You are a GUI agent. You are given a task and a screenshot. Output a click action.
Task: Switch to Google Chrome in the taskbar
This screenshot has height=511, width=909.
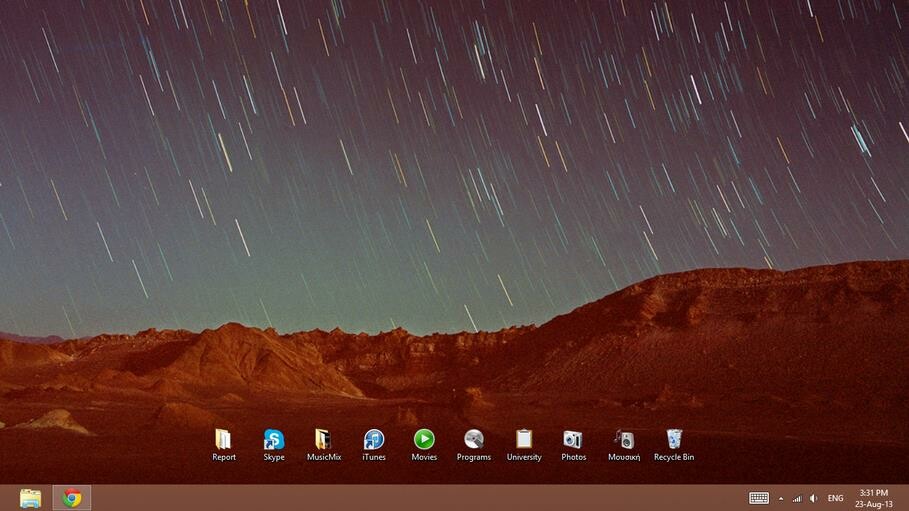72,498
